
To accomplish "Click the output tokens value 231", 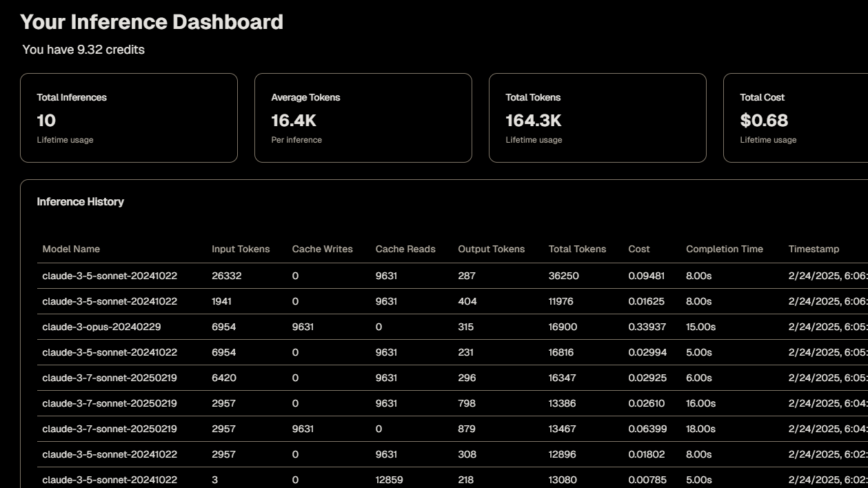I will click(466, 352).
